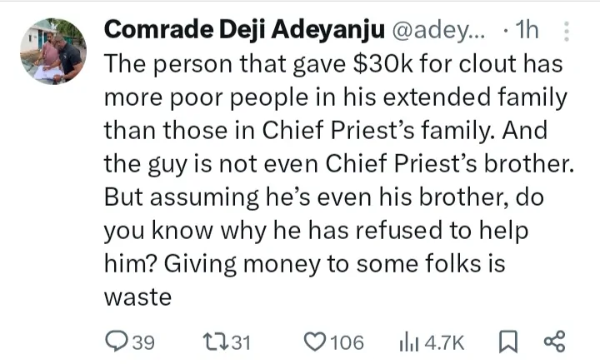This screenshot has width=600, height=364.
Task: Tap the share icon
Action: (x=554, y=342)
